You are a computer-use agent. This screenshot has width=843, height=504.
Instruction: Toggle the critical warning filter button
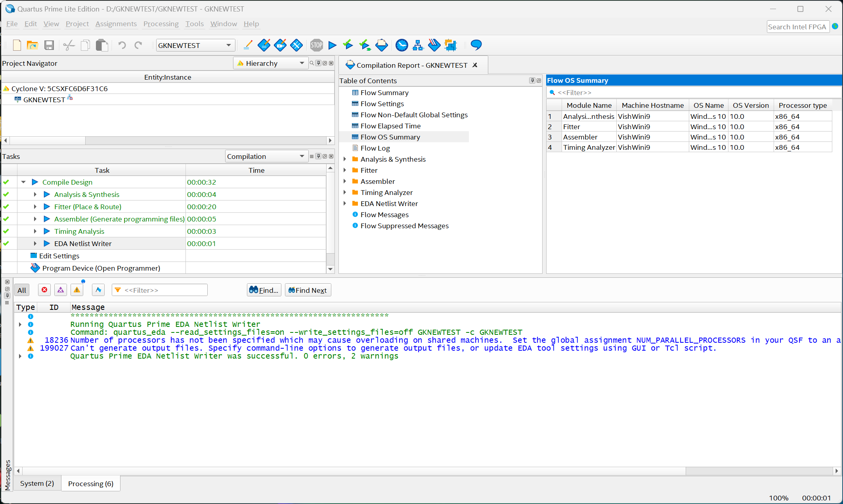[61, 290]
